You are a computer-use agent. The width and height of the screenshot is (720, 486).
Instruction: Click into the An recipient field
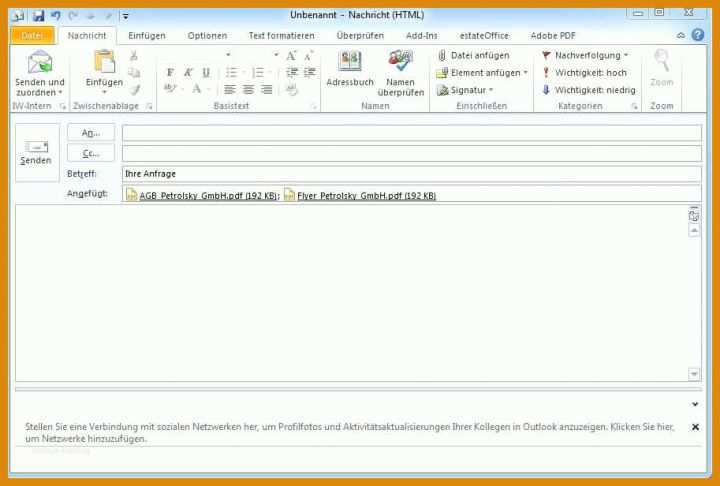coord(411,133)
